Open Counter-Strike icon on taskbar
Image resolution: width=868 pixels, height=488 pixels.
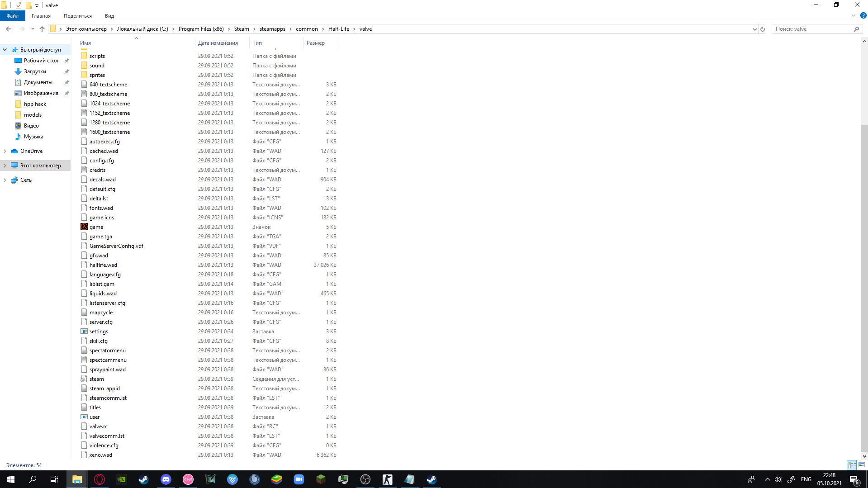pos(388,479)
